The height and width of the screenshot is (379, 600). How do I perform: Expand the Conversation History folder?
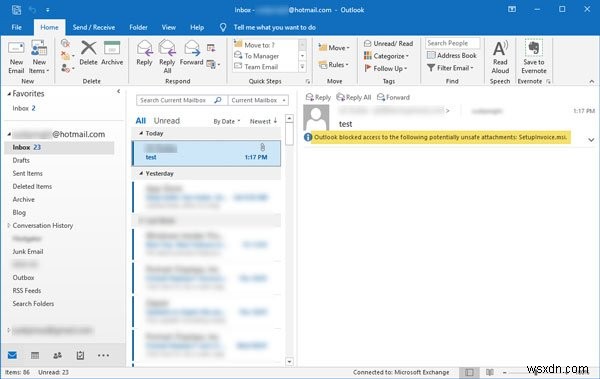(8, 225)
